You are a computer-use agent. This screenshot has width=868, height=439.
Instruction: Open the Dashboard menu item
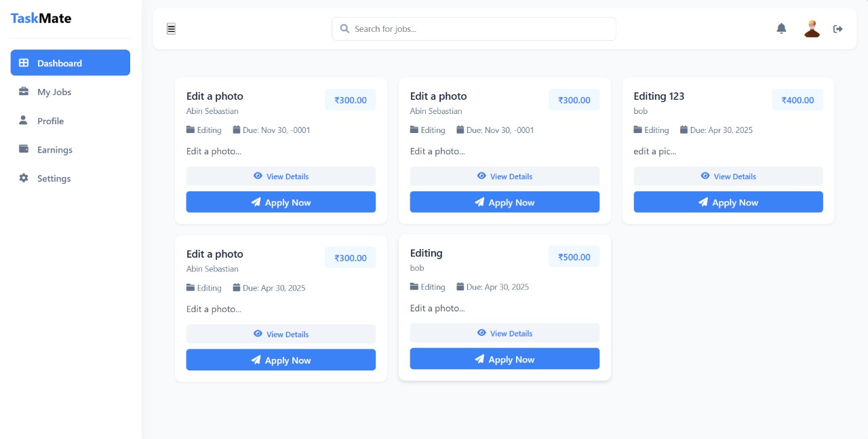tap(71, 63)
